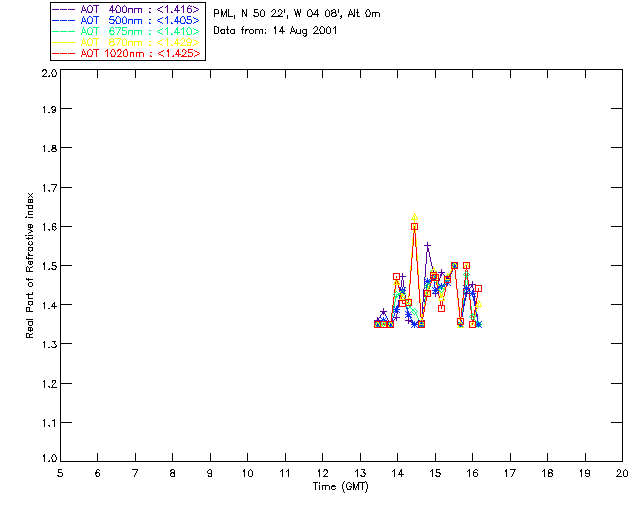Click the last red square marker near 1.44
This screenshot has height=512, width=640.
(479, 289)
